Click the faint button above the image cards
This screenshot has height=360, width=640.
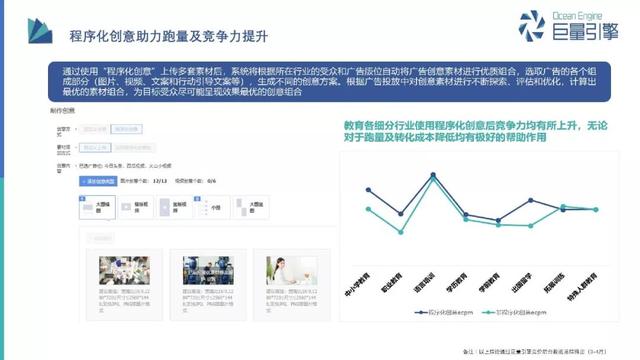click(100, 238)
